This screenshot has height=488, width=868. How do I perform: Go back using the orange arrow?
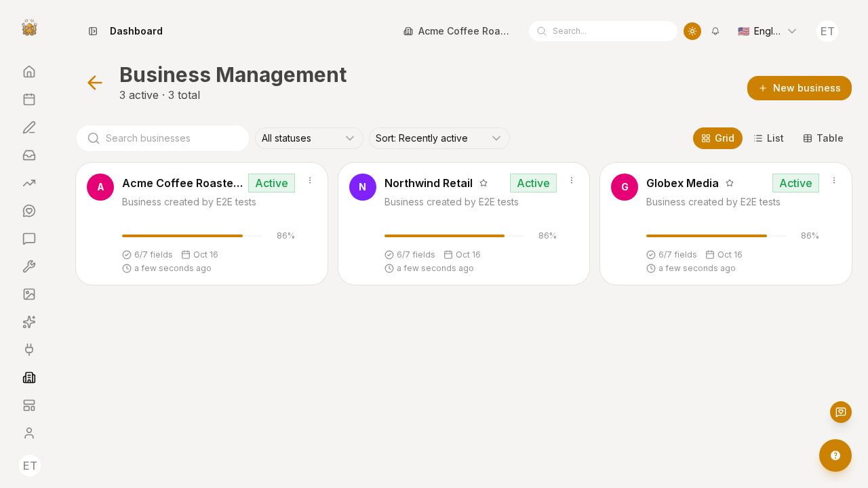tap(95, 83)
